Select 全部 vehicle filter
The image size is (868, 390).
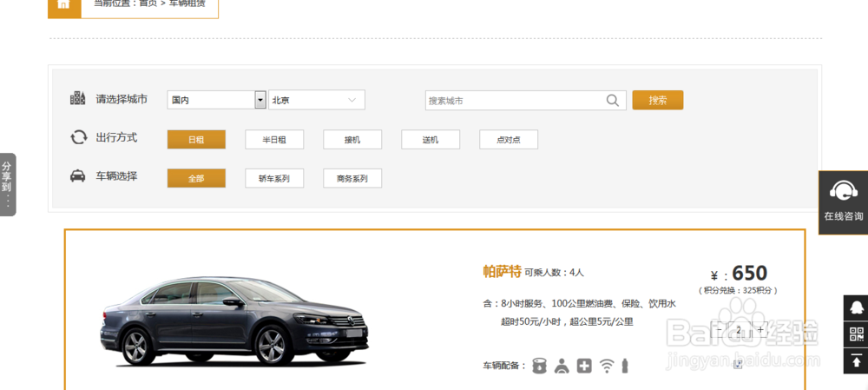click(x=196, y=178)
